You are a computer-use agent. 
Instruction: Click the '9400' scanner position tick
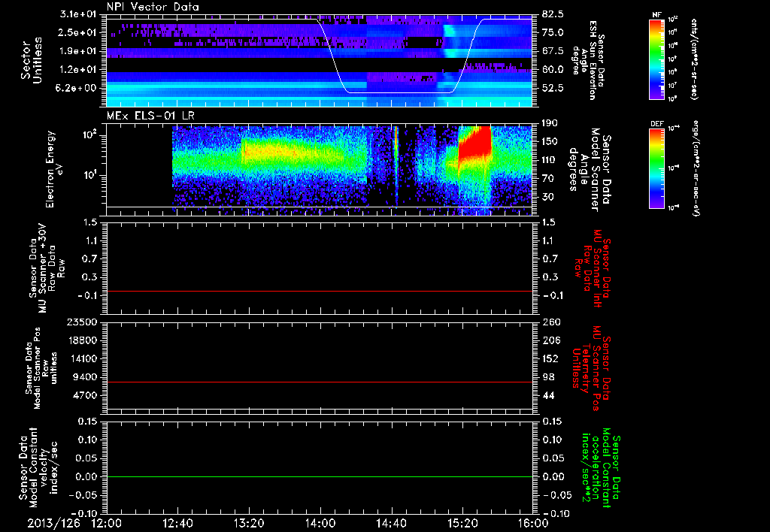click(x=85, y=377)
